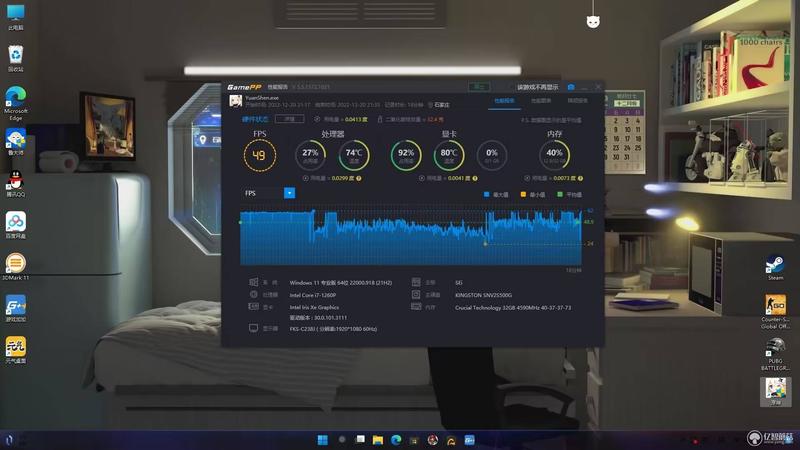Select the FPS combo box field
Viewport: 800px width, 450px height.
pos(268,193)
